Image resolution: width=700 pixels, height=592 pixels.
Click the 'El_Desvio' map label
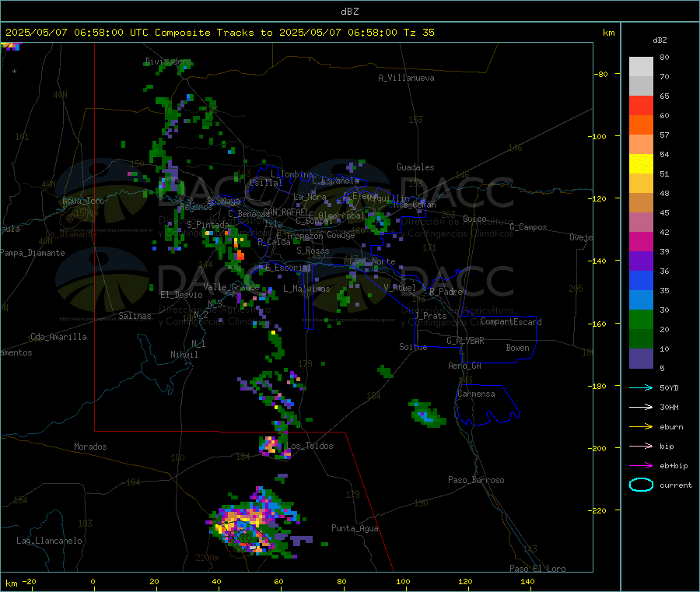181,295
